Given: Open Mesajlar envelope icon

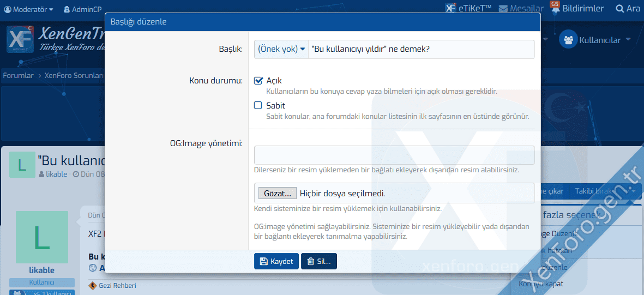Looking at the screenshot, I should click(x=503, y=9).
